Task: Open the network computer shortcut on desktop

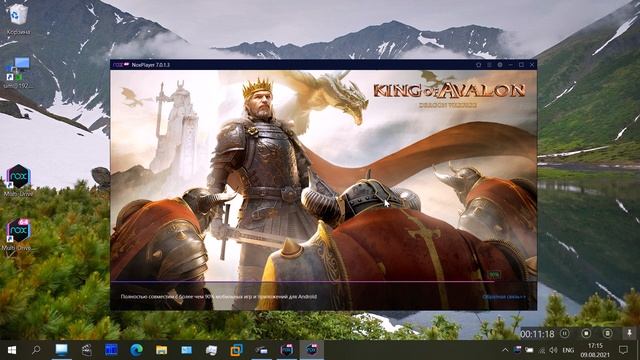Action: [18, 73]
